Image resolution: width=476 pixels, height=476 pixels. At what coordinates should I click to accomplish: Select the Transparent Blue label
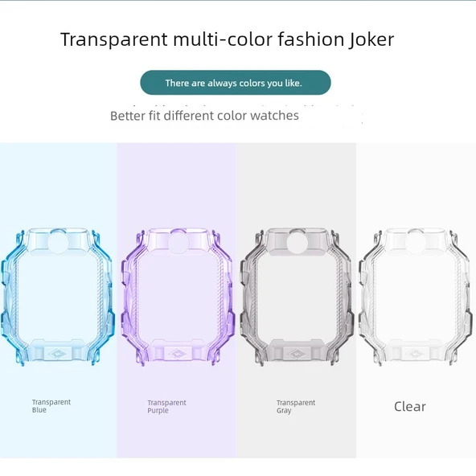(51, 406)
